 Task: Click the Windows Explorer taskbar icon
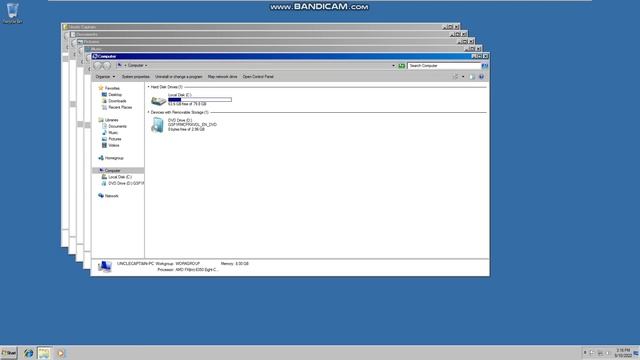44,353
